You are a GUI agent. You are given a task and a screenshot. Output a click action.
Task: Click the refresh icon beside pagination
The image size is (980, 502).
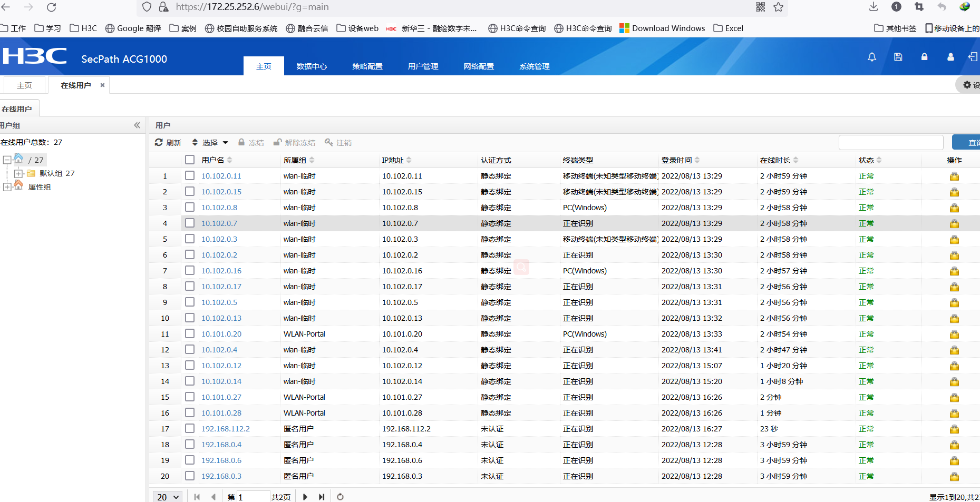coord(340,497)
